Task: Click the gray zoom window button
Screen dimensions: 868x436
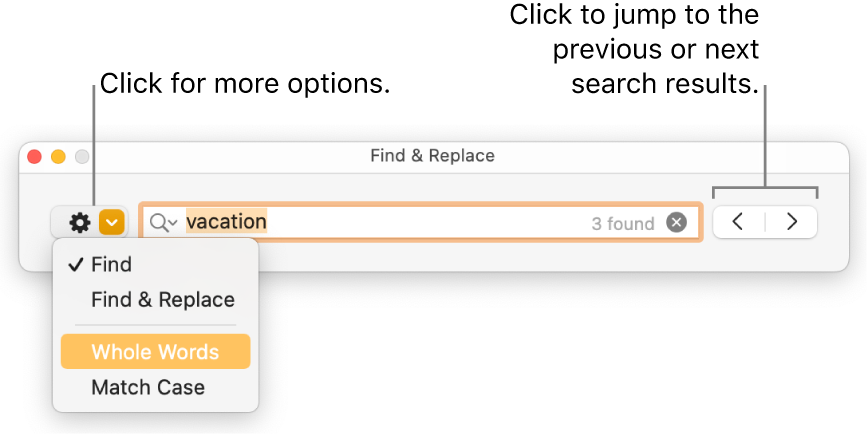Action: coord(82,157)
